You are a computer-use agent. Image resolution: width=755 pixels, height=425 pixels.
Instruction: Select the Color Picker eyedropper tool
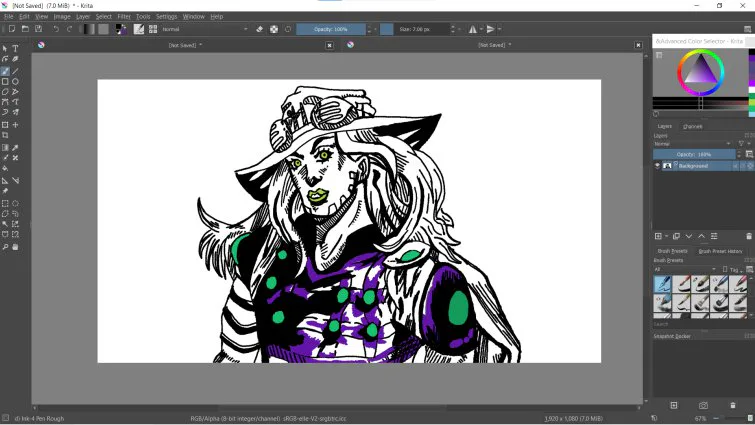click(15, 148)
